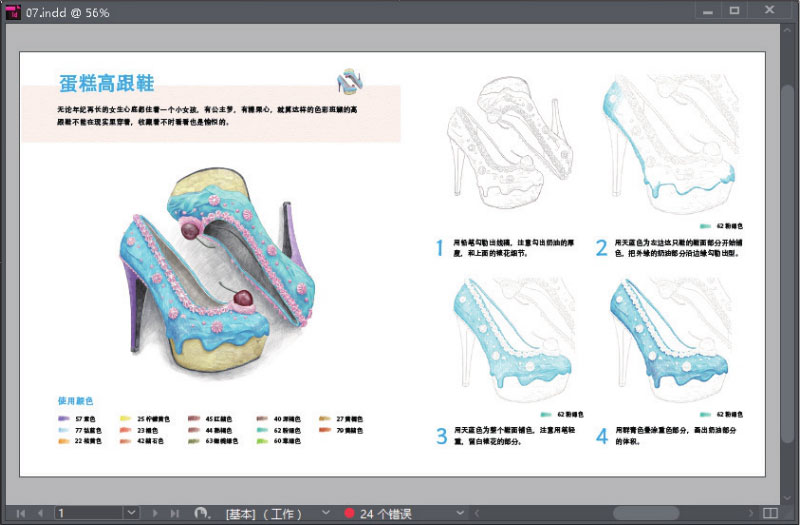Jump to last page button

pos(176,513)
